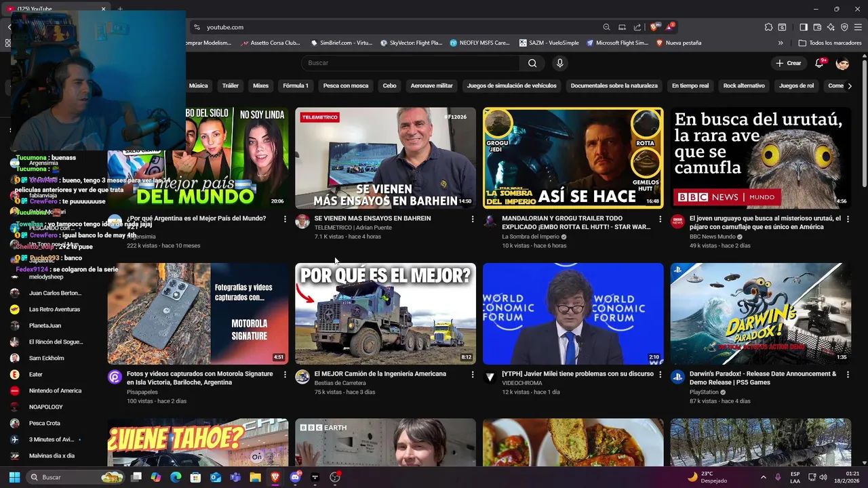Open options menu for Argentina Mejor País video
This screenshot has width=868, height=488.
pos(285,219)
